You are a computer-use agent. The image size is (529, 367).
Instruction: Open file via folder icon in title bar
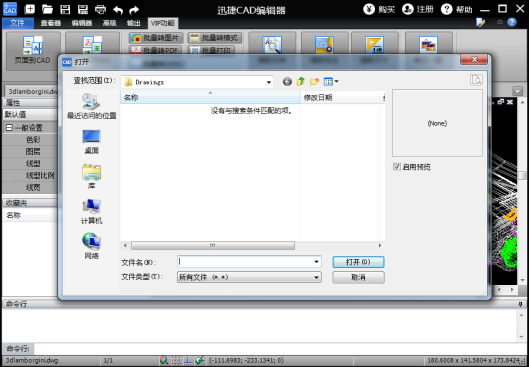point(47,9)
